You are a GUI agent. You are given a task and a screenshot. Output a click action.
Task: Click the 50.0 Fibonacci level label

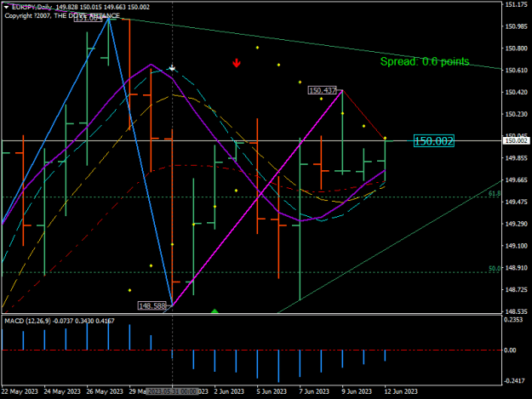coord(495,268)
